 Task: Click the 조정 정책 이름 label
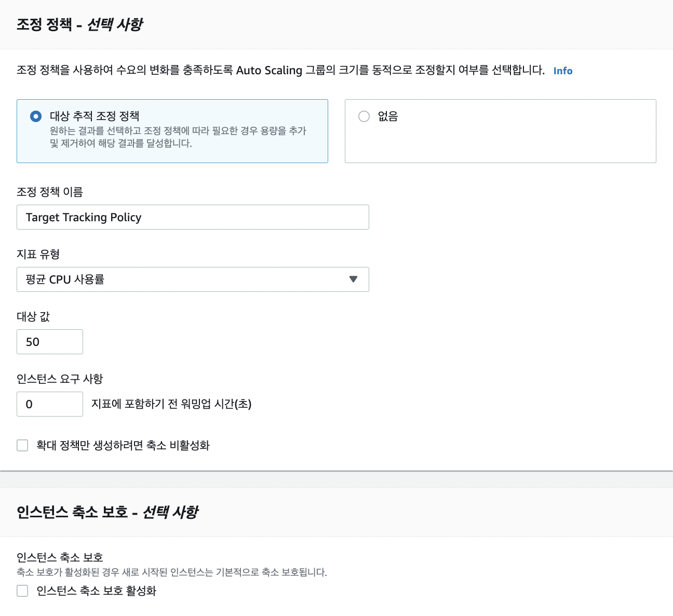(50, 192)
